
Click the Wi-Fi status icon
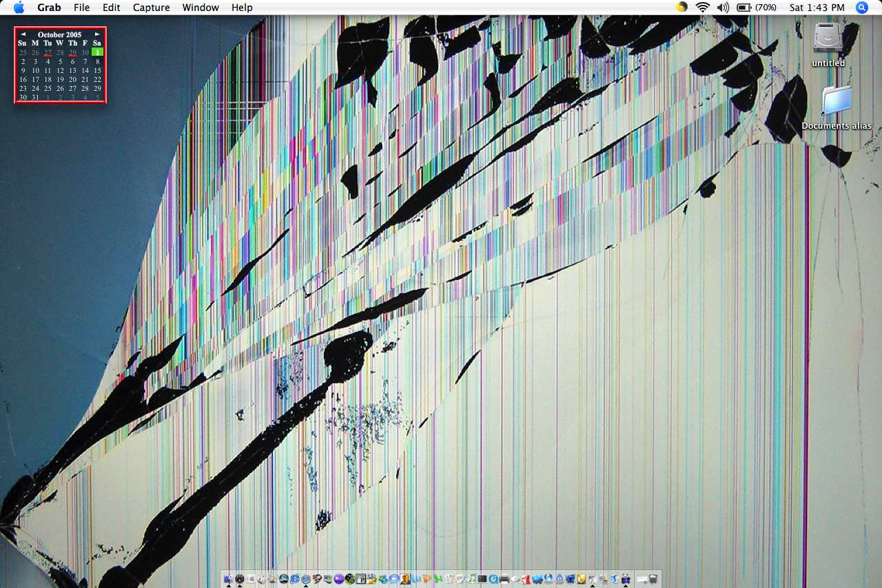coord(702,8)
